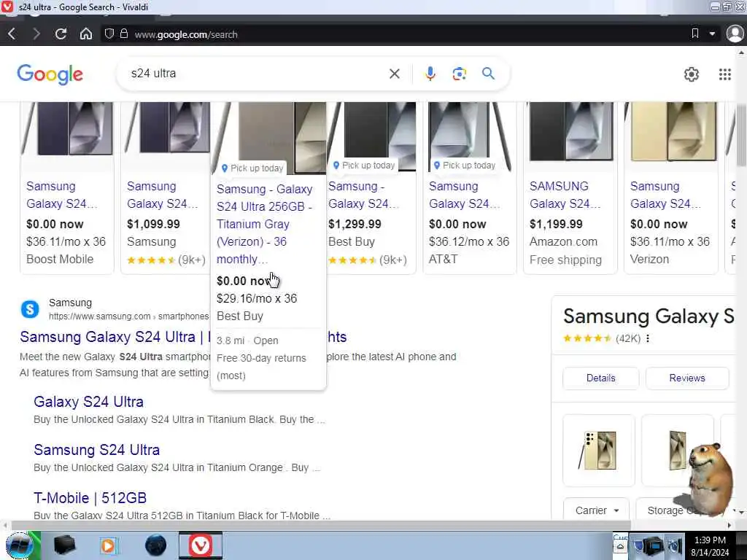Open the black cube taskbar app

point(65,545)
